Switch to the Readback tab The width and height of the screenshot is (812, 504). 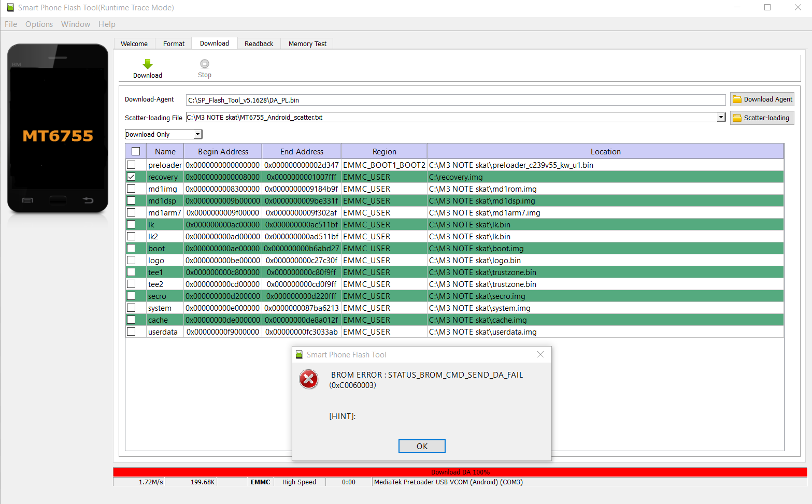click(x=259, y=44)
